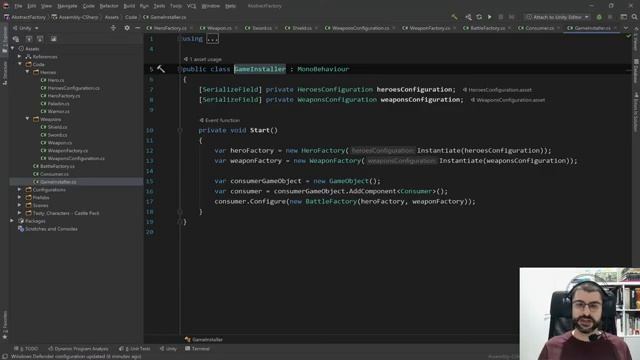This screenshot has width=640, height=360.
Task: Click the share/branch icon next to hammer
Action: tap(468, 17)
